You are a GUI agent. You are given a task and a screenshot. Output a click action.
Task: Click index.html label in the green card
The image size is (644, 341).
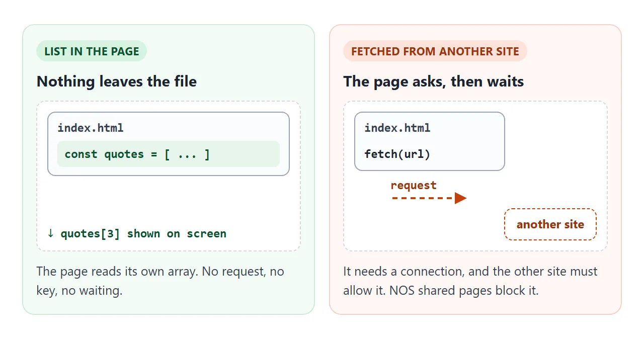(x=91, y=128)
